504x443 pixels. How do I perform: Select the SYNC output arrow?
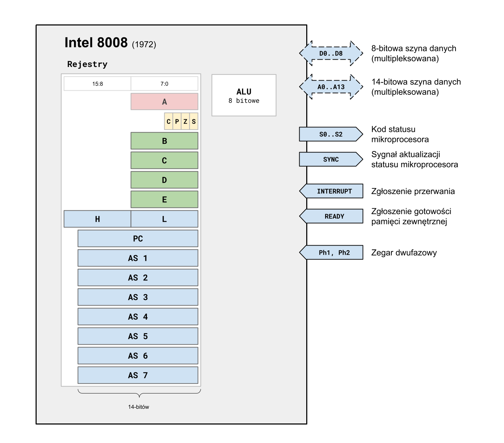(330, 159)
